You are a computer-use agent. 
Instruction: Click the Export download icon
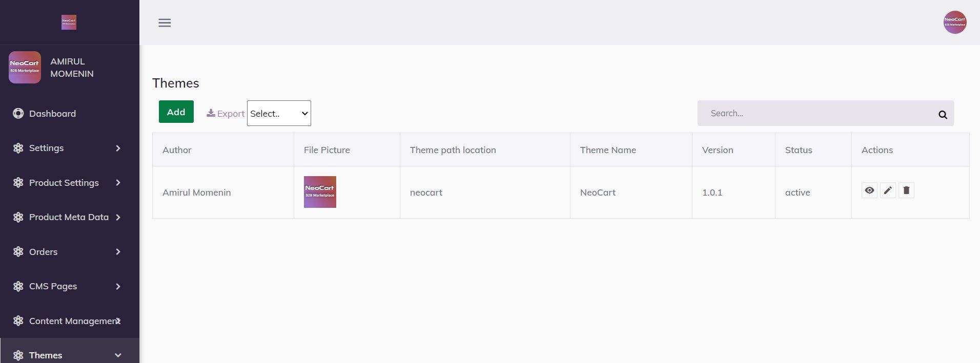[x=211, y=113]
